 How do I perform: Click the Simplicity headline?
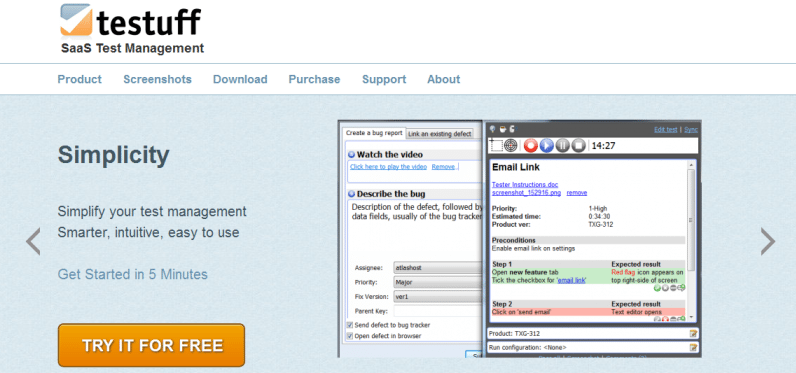pyautogui.click(x=113, y=156)
